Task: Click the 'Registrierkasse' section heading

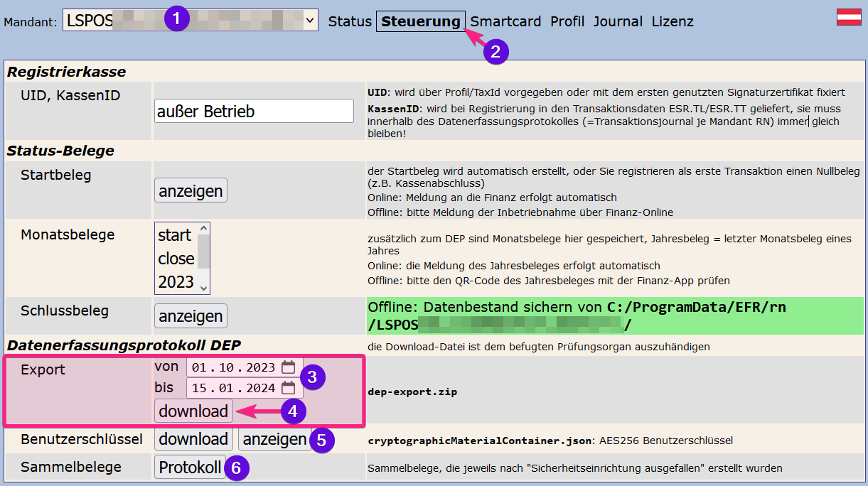Action: pos(66,71)
